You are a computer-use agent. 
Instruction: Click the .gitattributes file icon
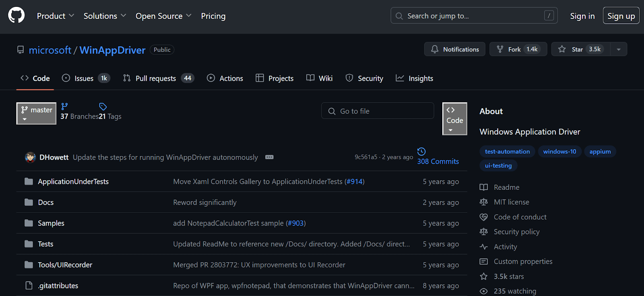click(29, 286)
